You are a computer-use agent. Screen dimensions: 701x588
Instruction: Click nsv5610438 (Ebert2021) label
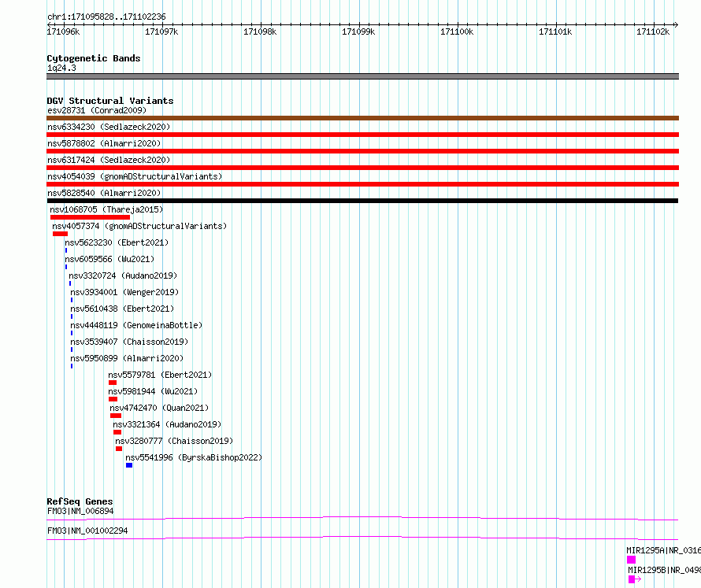(x=123, y=309)
